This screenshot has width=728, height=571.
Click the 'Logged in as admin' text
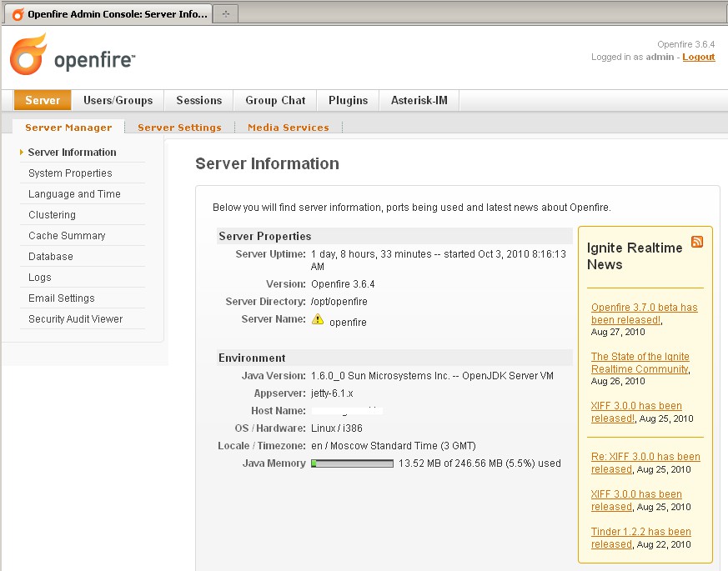coord(632,57)
